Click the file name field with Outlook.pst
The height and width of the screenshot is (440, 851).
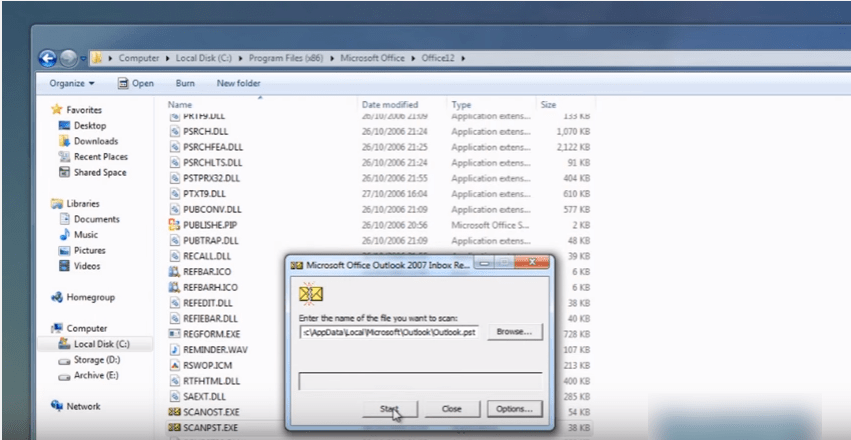[390, 332]
